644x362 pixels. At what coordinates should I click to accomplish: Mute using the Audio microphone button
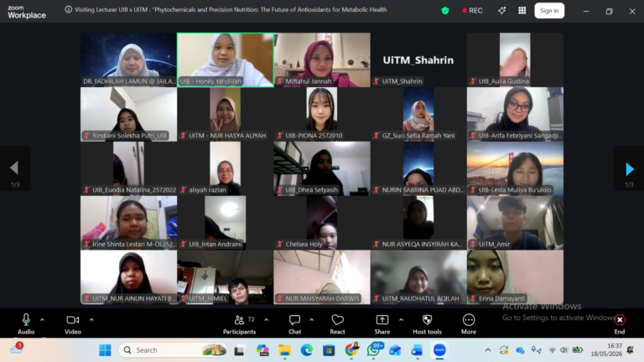(x=26, y=323)
